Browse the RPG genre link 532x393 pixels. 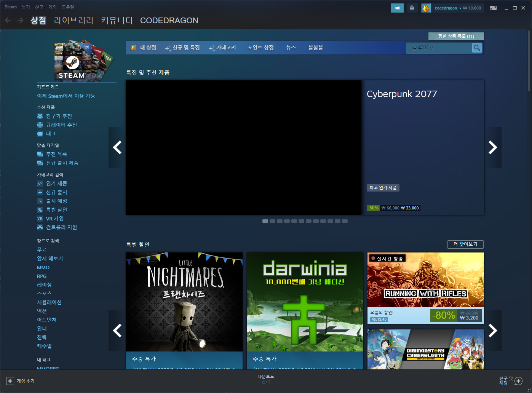[x=42, y=276]
